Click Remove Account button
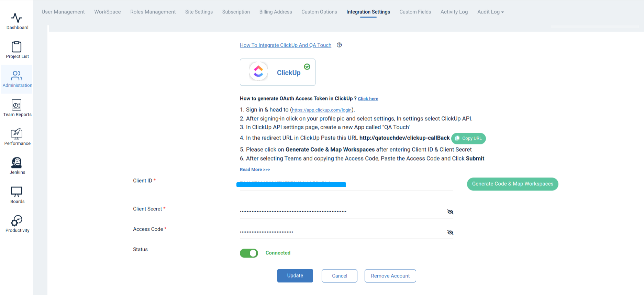The height and width of the screenshot is (295, 644). coord(390,276)
